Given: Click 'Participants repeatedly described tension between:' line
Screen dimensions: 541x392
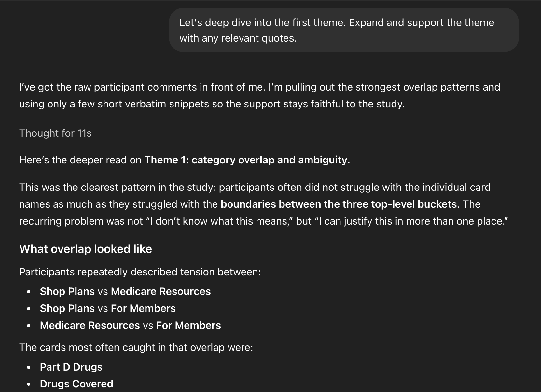Looking at the screenshot, I should click(140, 272).
